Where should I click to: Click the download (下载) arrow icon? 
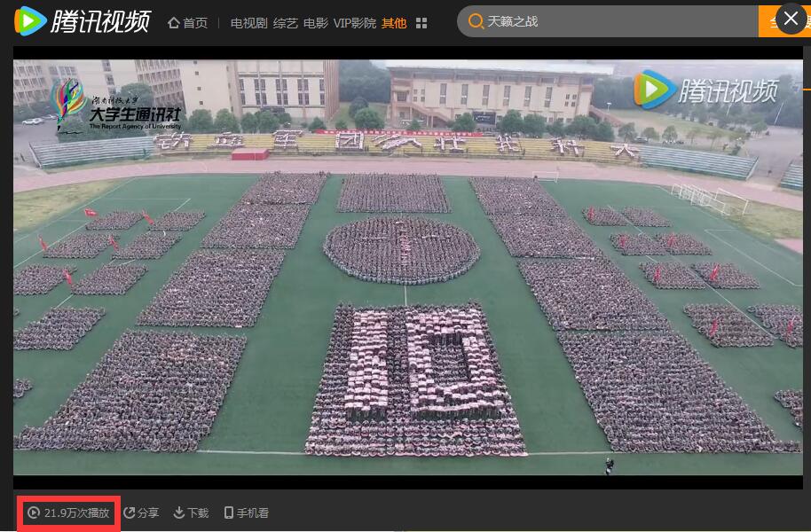[178, 512]
